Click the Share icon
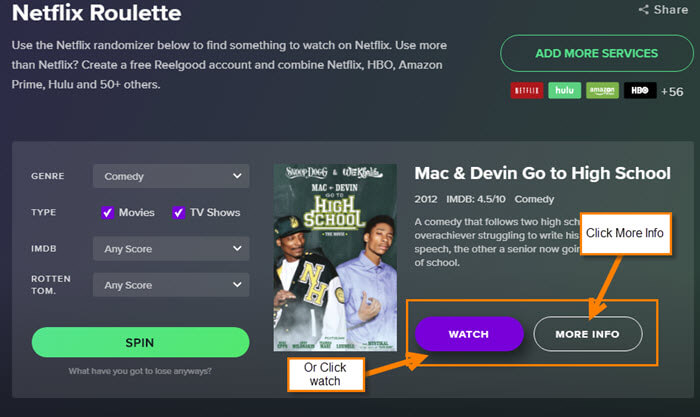Viewport: 700px width, 417px height. (643, 9)
